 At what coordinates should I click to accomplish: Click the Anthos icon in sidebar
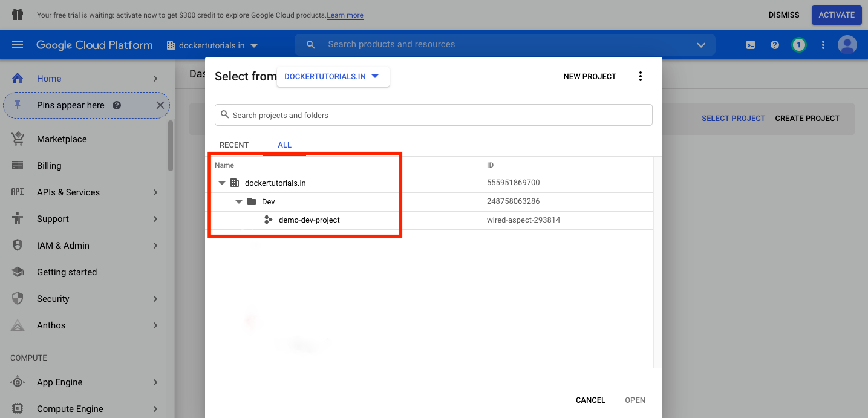coord(18,325)
